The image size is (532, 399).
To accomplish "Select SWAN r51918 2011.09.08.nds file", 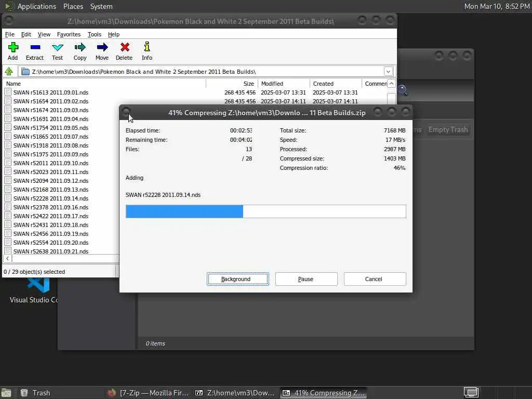I will [x=51, y=145].
